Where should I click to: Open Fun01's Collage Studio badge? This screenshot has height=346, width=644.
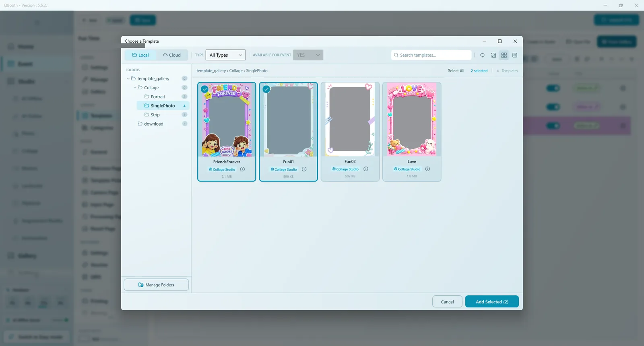[284, 169]
